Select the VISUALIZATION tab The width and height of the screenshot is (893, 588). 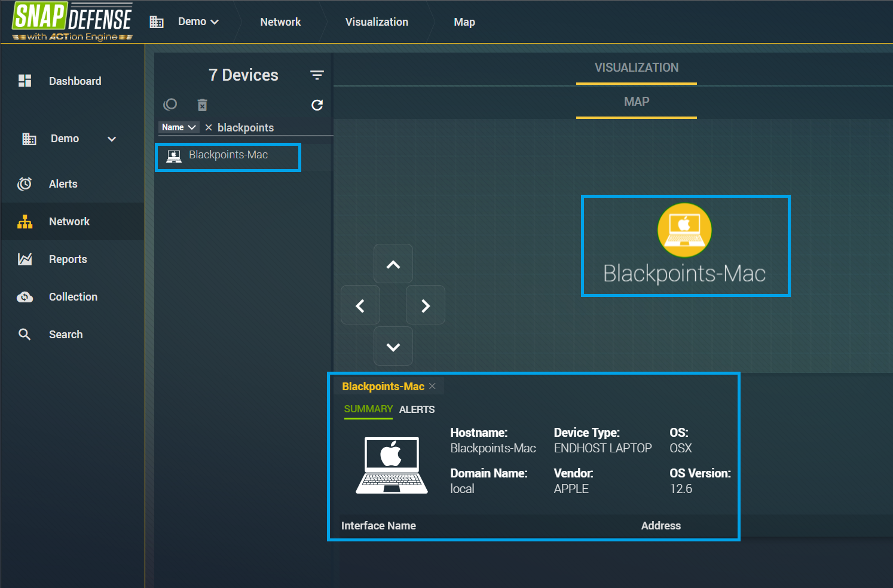[x=636, y=68]
